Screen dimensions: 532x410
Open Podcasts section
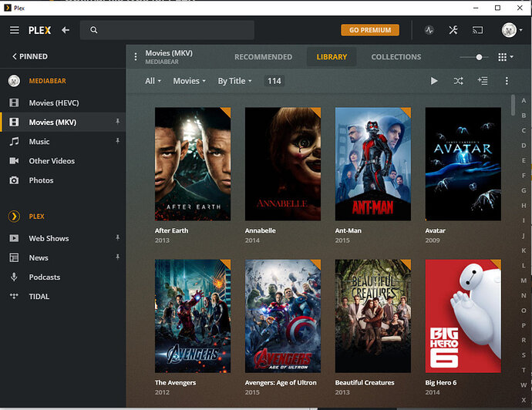pos(45,277)
